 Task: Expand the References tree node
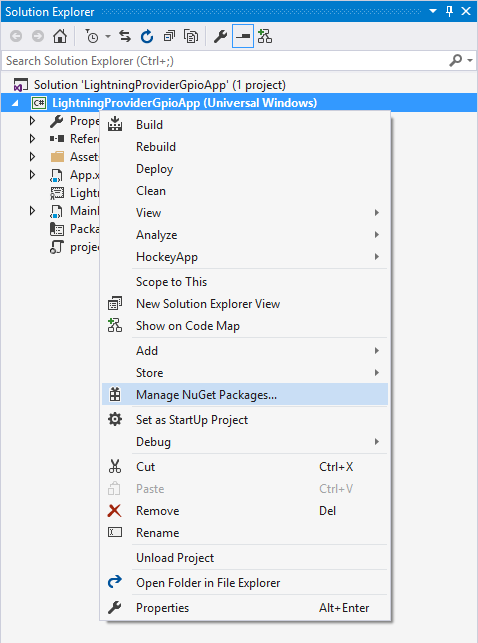(32, 139)
